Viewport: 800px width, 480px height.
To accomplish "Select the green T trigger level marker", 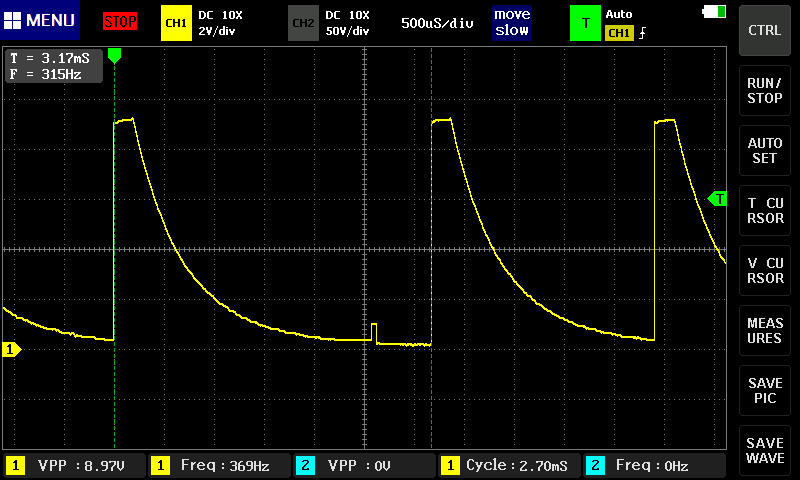I will tap(717, 198).
